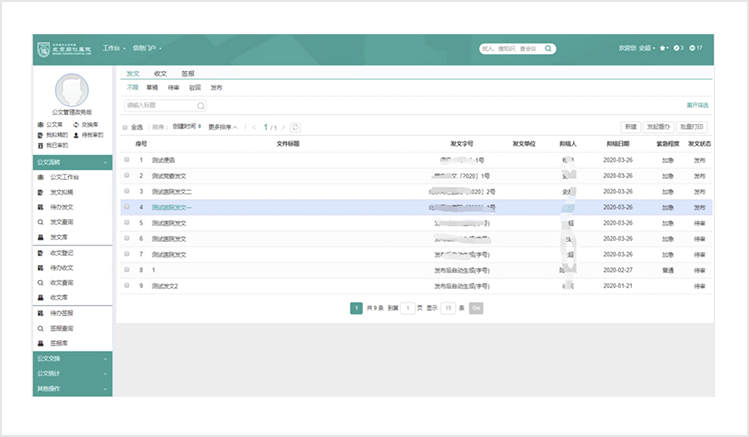Image resolution: width=749 pixels, height=437 pixels.
Task: Click the refresh icon beside the page counter
Action: (x=295, y=127)
